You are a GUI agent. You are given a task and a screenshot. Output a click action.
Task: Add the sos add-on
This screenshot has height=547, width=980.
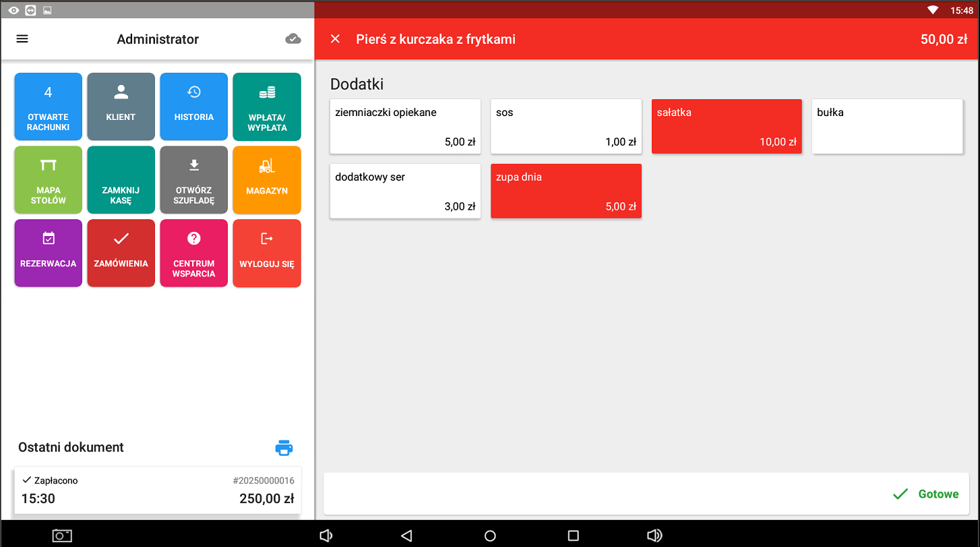[566, 127]
